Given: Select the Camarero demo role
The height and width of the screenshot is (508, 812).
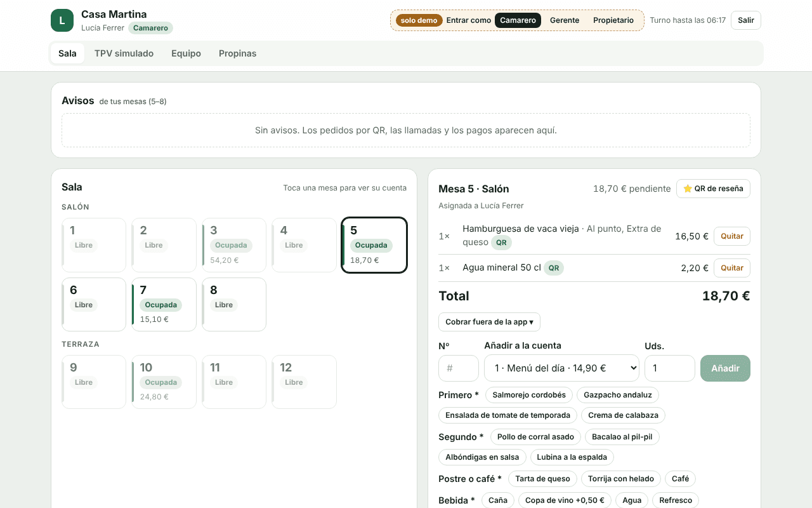Looking at the screenshot, I should (x=518, y=20).
